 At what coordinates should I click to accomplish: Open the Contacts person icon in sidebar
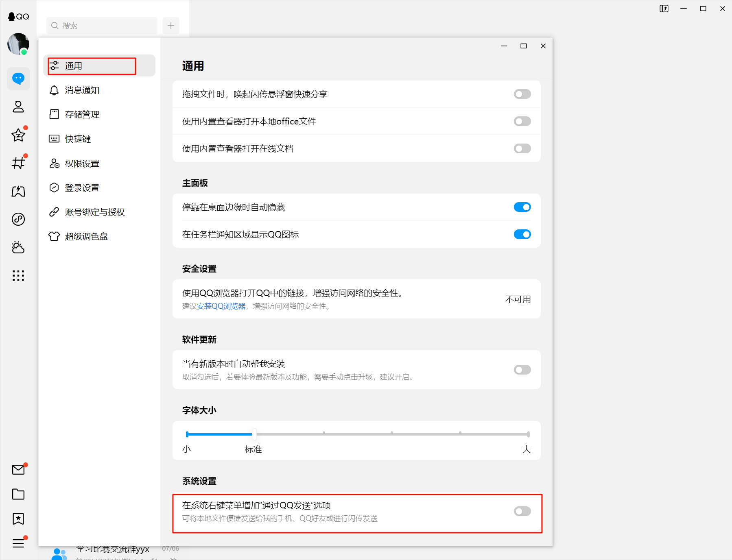pos(18,107)
